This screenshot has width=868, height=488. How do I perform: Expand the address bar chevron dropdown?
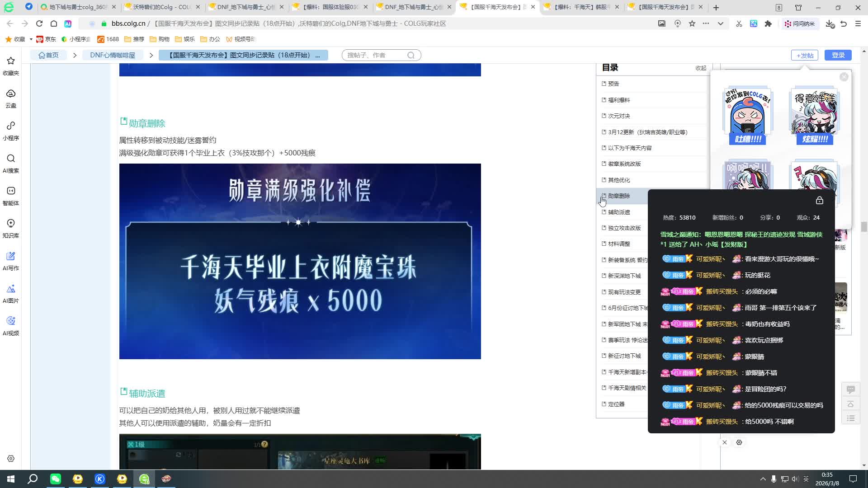[721, 23]
